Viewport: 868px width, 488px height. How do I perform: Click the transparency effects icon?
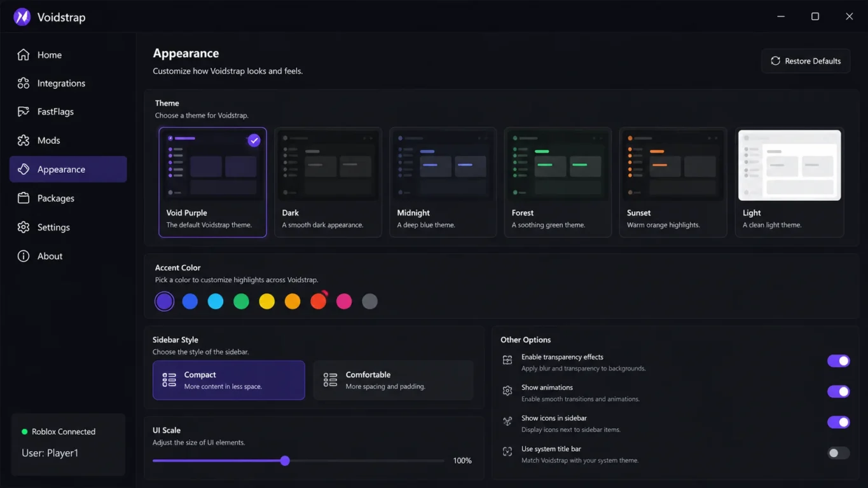click(x=507, y=360)
